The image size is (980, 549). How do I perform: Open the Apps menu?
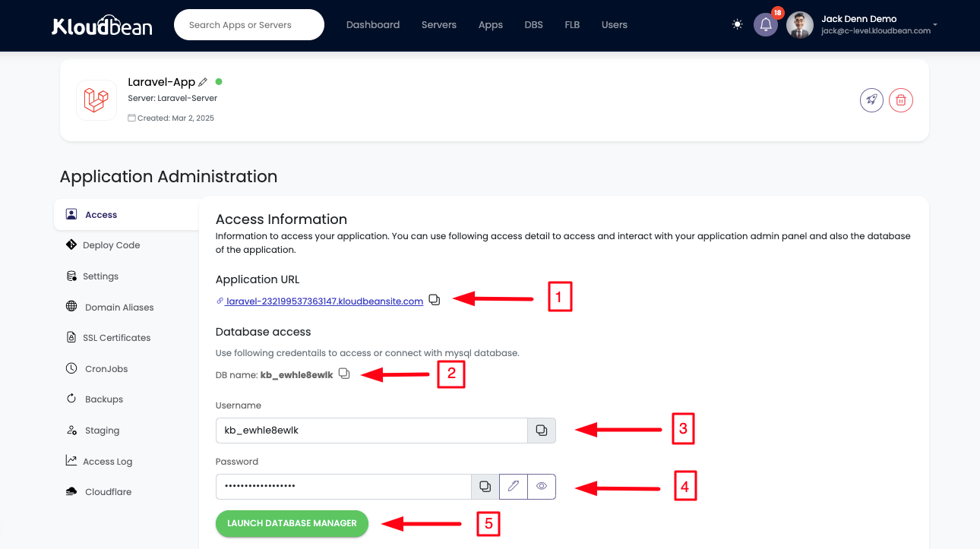pos(491,25)
